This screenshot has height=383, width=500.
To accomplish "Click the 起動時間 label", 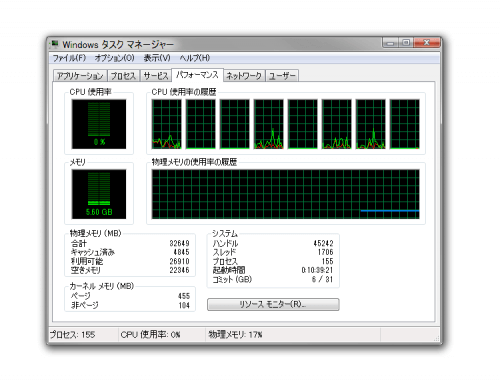I will point(229,270).
